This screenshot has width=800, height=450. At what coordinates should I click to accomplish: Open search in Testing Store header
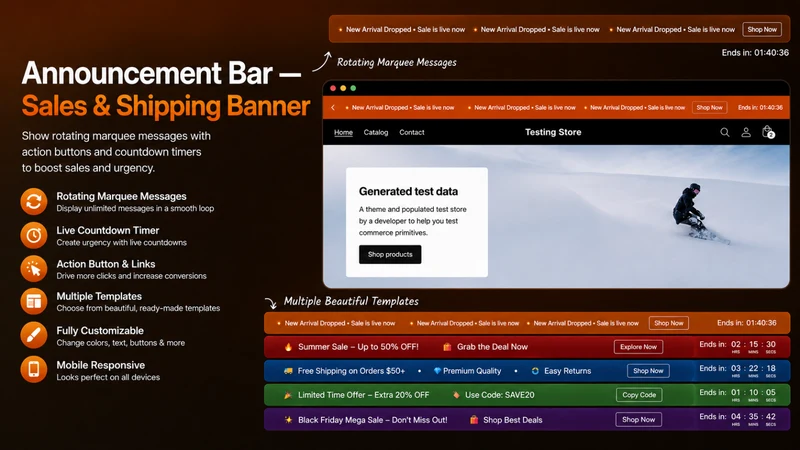[724, 132]
